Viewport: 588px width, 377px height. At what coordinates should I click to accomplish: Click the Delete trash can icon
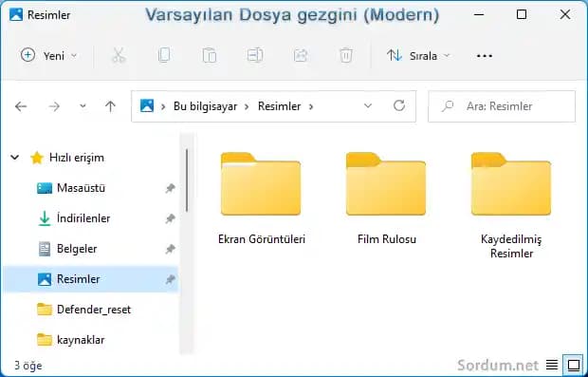346,56
